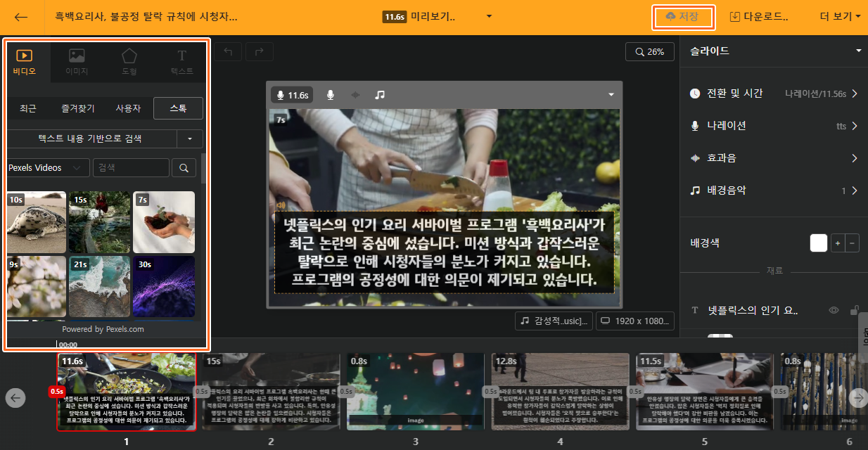Select the 10s seal stock video

tap(36, 222)
